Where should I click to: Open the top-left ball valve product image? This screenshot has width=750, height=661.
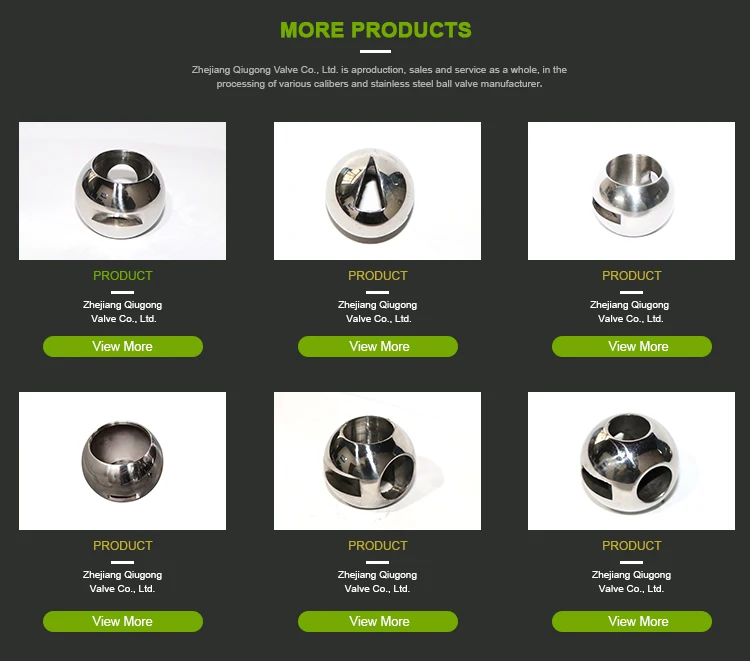point(122,191)
